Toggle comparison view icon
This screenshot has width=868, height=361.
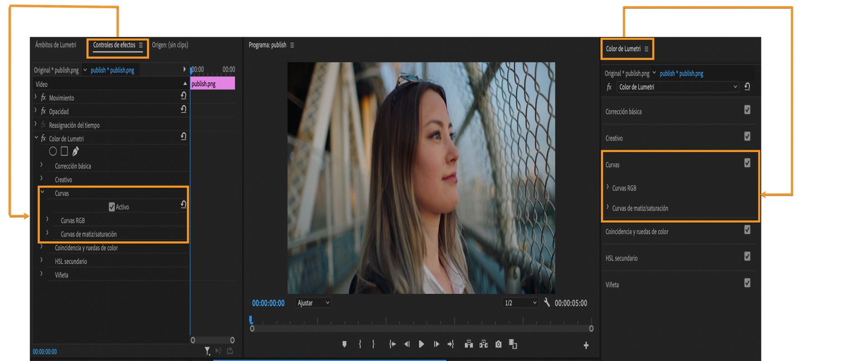[513, 344]
